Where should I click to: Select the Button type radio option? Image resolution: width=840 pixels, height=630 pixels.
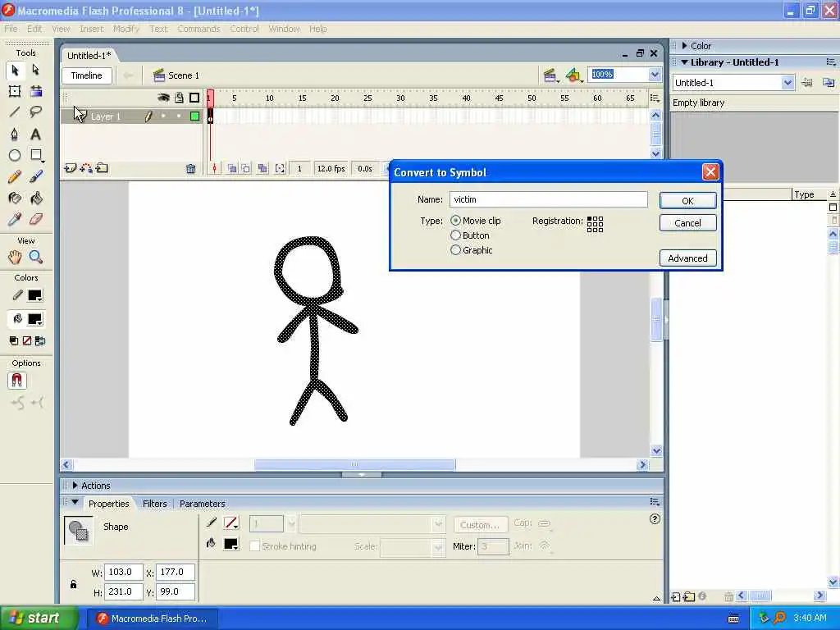(455, 235)
